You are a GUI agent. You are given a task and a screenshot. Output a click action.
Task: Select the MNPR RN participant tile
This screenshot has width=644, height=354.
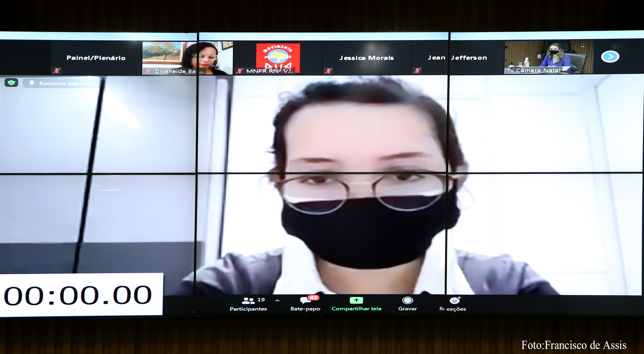[x=278, y=58]
